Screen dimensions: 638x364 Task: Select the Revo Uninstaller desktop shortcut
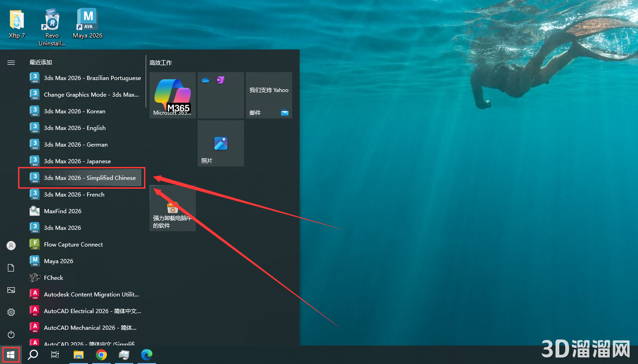[x=52, y=27]
